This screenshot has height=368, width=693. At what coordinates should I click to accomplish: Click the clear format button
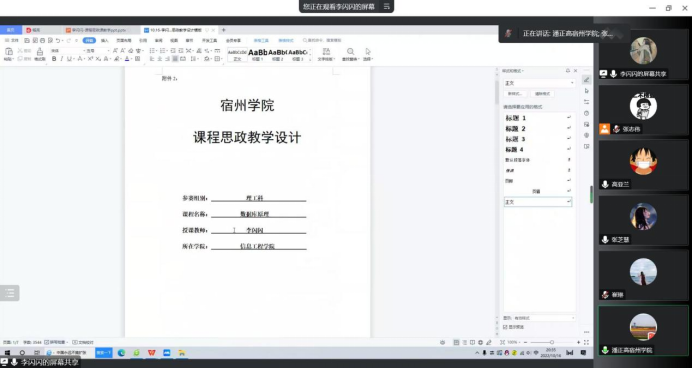point(542,94)
